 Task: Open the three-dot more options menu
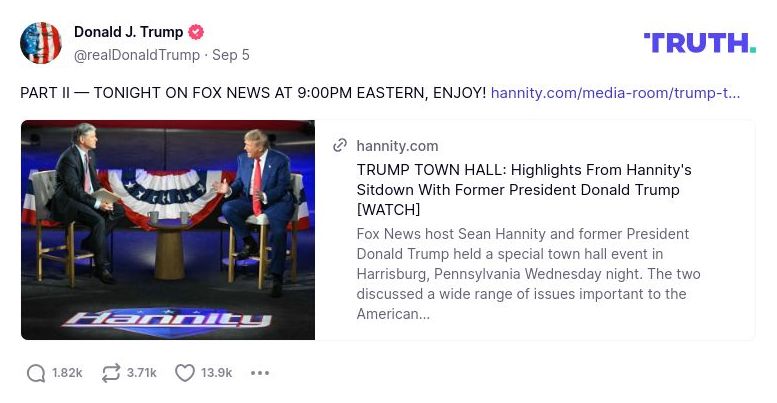point(260,373)
